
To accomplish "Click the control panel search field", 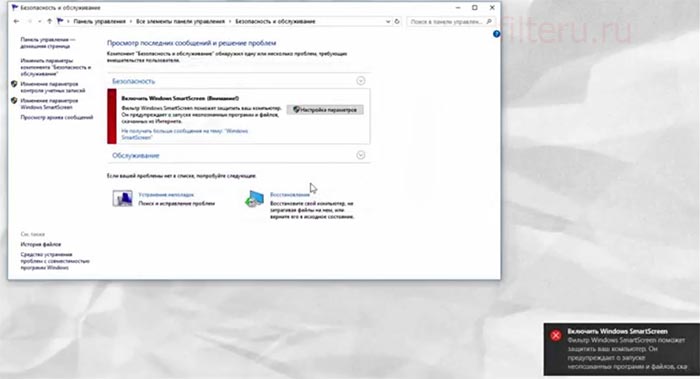I will point(450,21).
